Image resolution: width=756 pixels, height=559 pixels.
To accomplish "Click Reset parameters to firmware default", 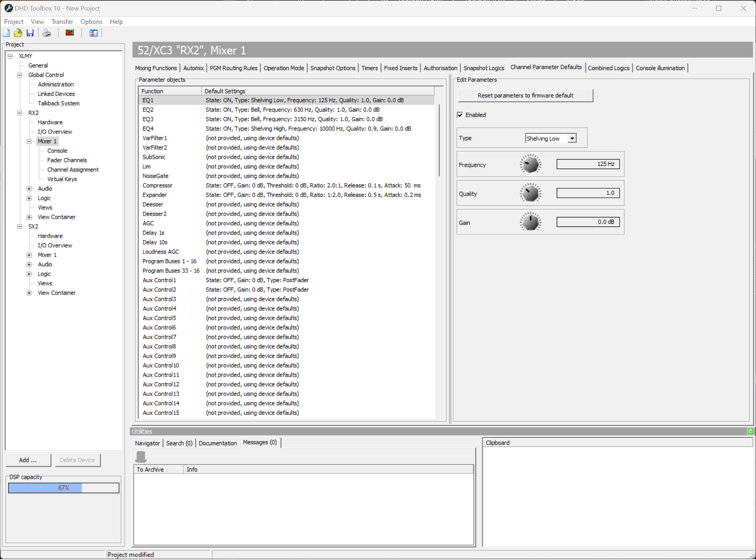I will (525, 95).
